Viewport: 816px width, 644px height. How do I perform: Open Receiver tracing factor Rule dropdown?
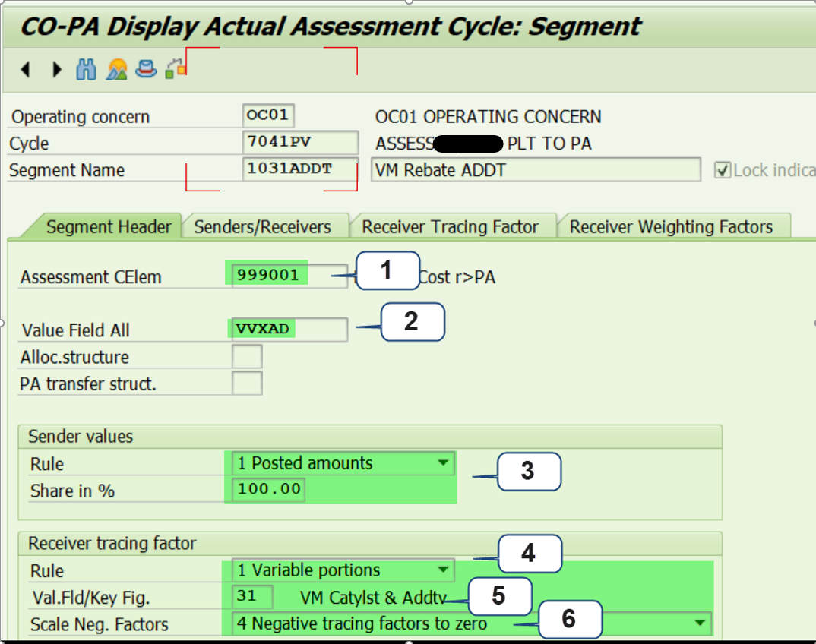(x=443, y=570)
